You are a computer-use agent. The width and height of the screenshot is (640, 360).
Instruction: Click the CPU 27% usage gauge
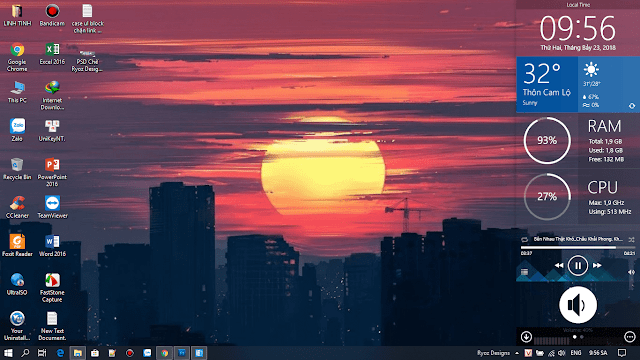click(x=547, y=197)
